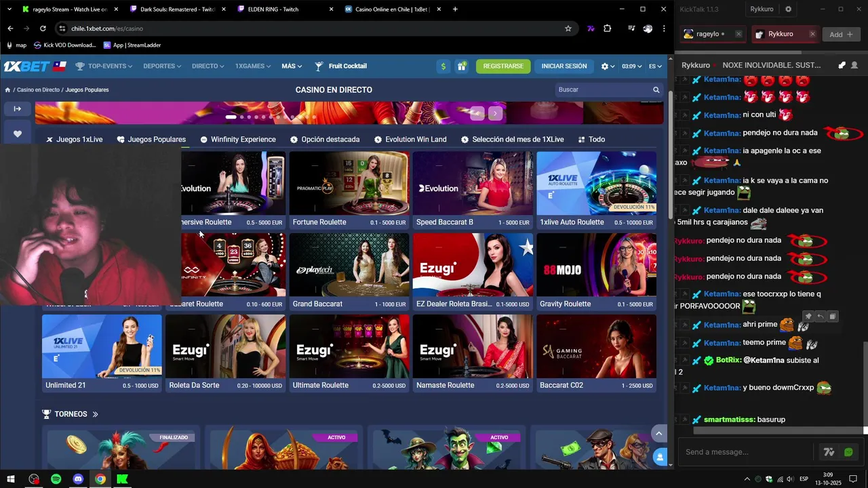Expand DEPORTES dropdown menu
868x488 pixels.
[162, 66]
